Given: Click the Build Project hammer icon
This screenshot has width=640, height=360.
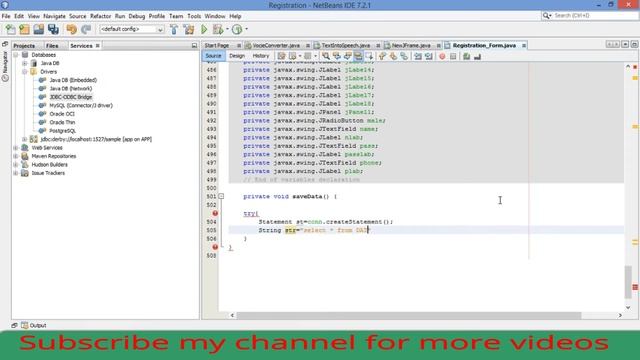Looking at the screenshot, I should (174, 29).
